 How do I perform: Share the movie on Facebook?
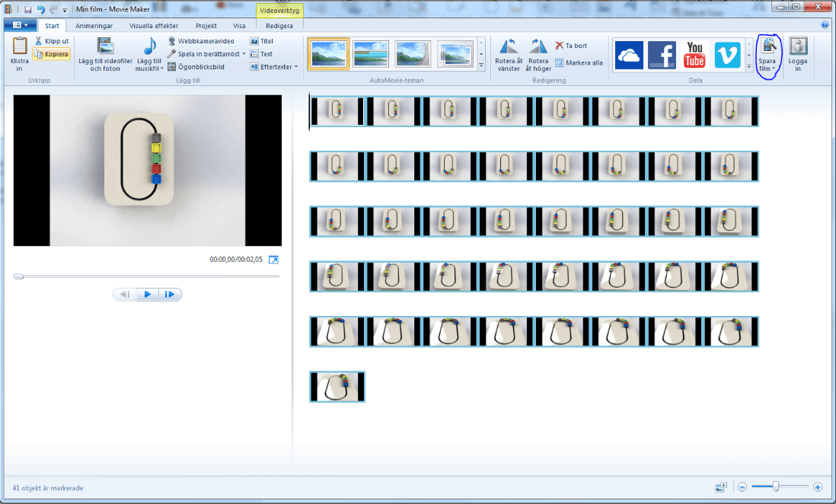[x=661, y=55]
